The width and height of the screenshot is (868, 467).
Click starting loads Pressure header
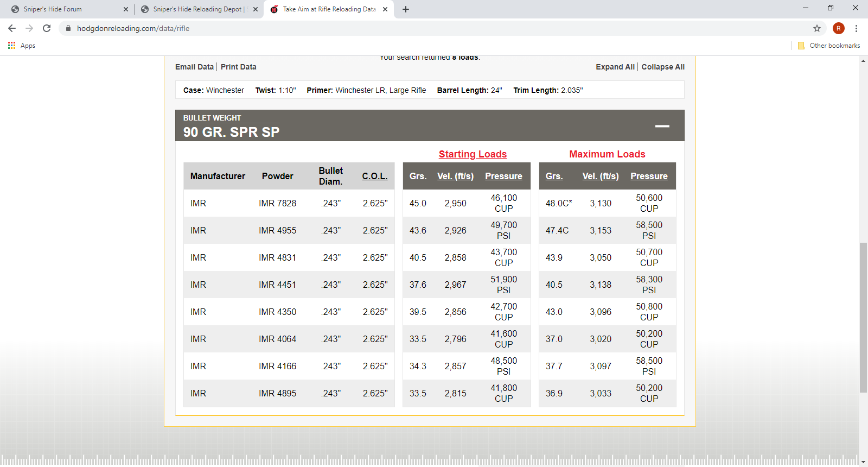[503, 176]
